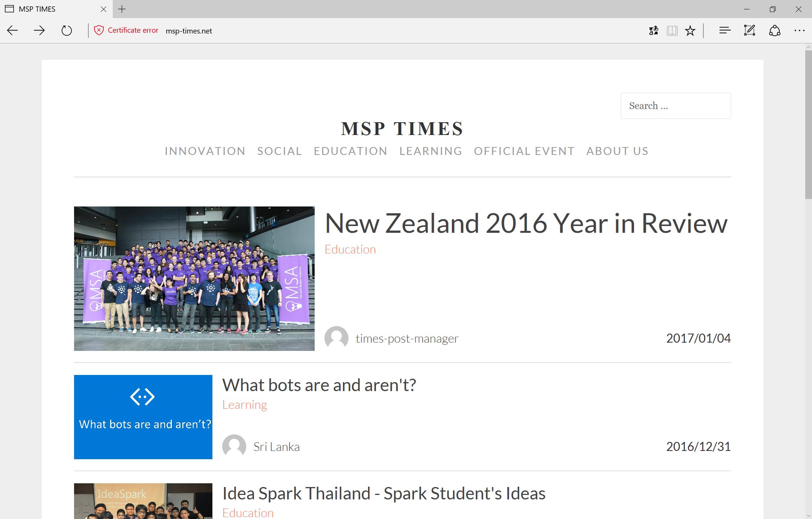The height and width of the screenshot is (519, 812).
Task: Open the More actions ellipsis menu
Action: 799,30
